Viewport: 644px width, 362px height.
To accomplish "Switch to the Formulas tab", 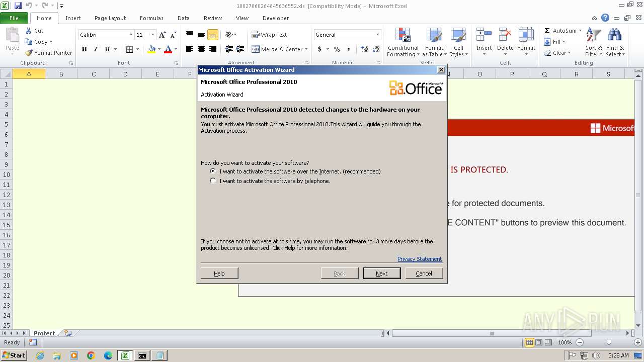I will click(151, 18).
